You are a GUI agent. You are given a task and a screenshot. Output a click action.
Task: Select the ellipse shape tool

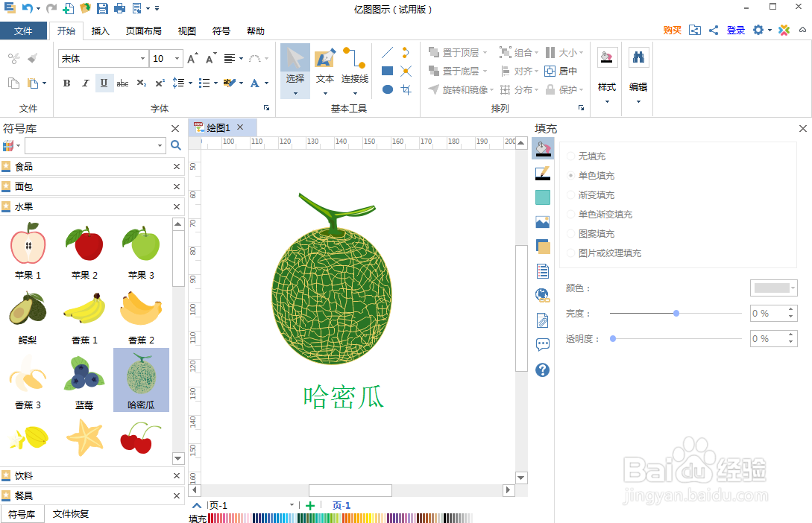pos(387,89)
